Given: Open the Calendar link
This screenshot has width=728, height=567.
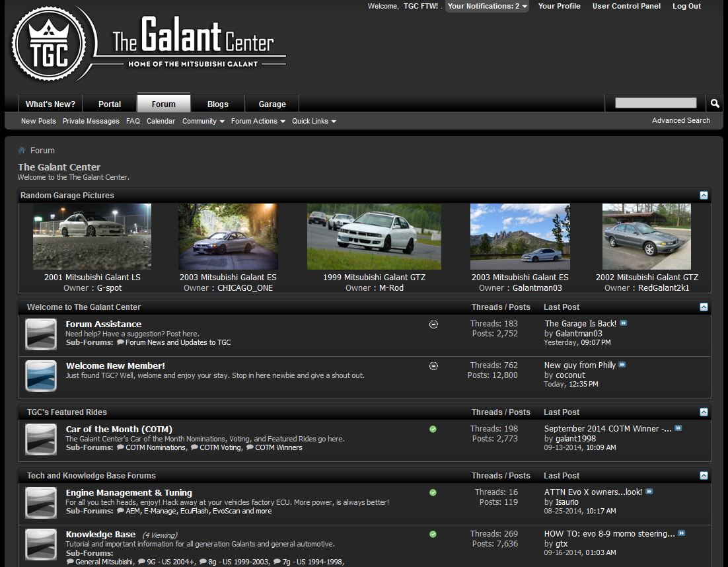Looking at the screenshot, I should pyautogui.click(x=161, y=121).
